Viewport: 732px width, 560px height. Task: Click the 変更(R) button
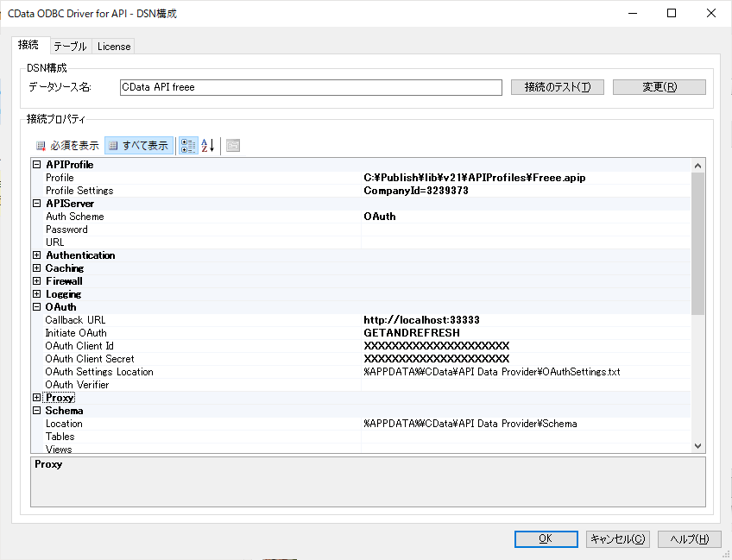[x=659, y=87]
